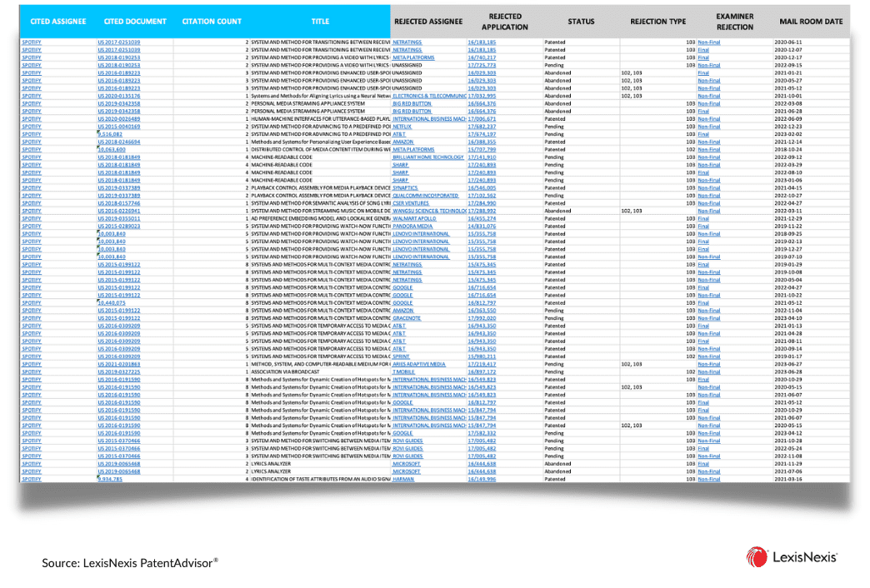The width and height of the screenshot is (870, 588).
Task: Click the MAIL ROOM DATE column header
Action: (811, 22)
